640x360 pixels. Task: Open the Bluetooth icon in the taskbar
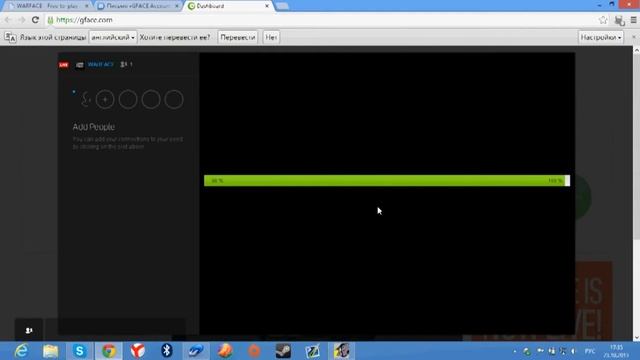coord(167,351)
